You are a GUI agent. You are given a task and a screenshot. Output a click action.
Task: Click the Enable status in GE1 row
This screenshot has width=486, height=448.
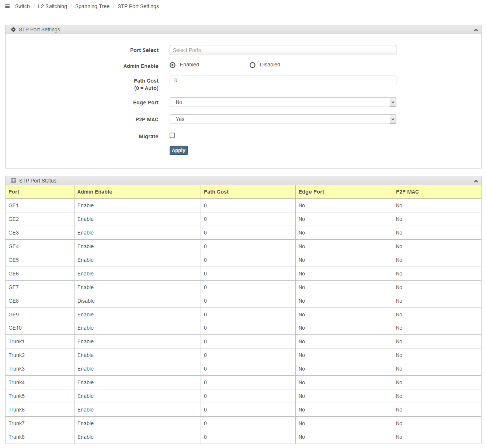point(86,205)
